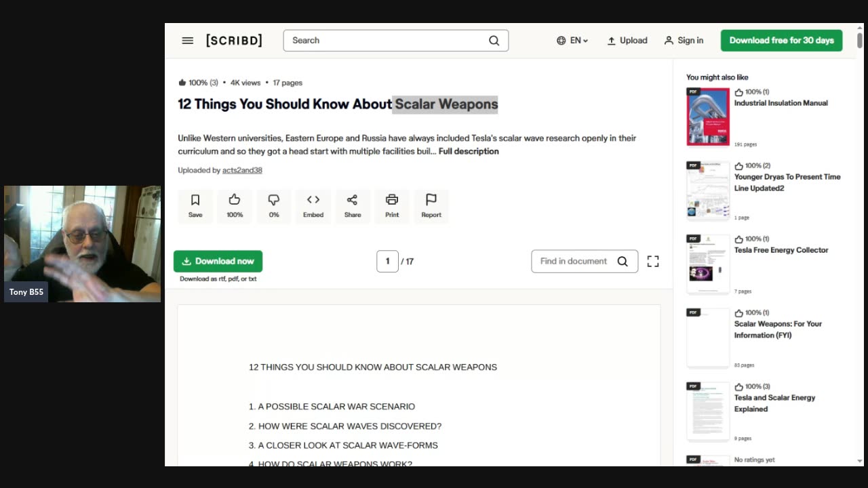The image size is (868, 488).
Task: Open uploader profile acts2and38
Action: tap(242, 170)
